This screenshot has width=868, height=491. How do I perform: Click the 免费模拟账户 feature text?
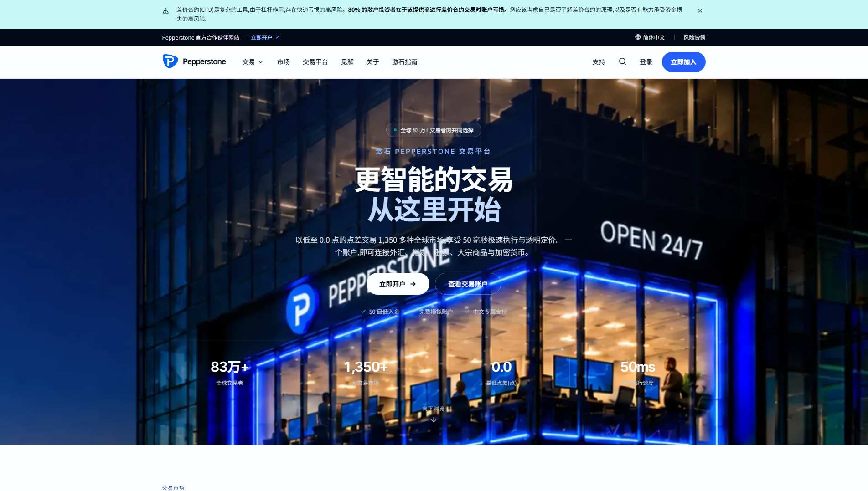click(x=436, y=312)
